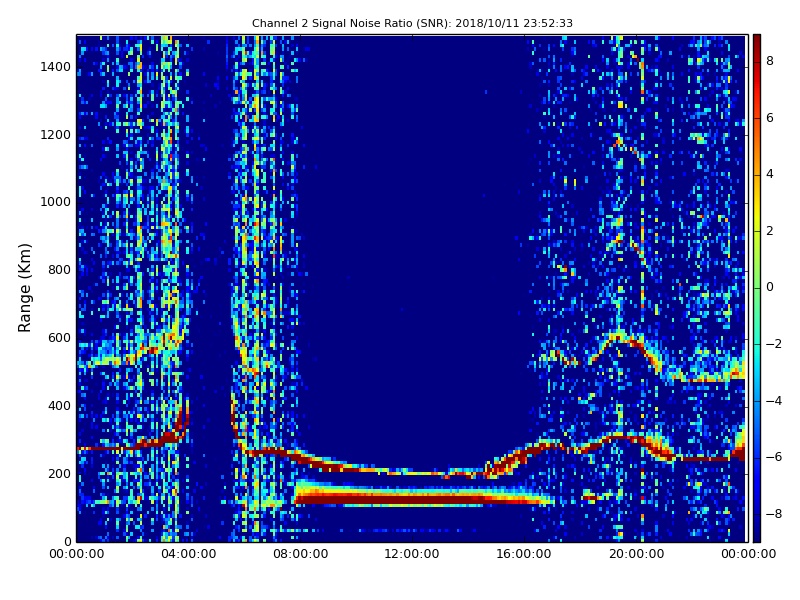Click the 1200 tick label on the range axis

point(56,135)
